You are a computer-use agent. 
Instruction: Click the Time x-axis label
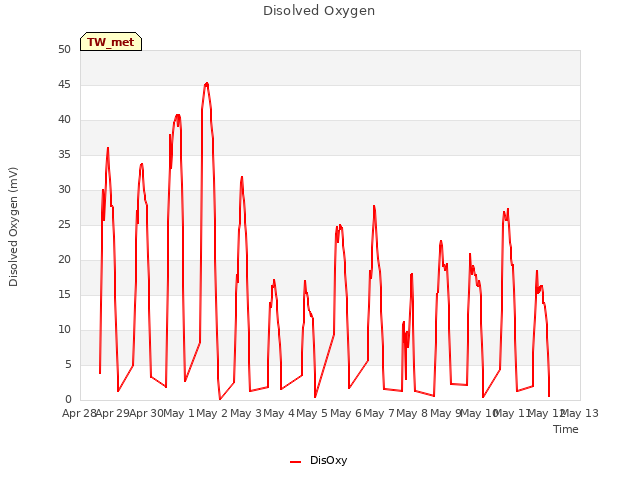click(x=566, y=429)
